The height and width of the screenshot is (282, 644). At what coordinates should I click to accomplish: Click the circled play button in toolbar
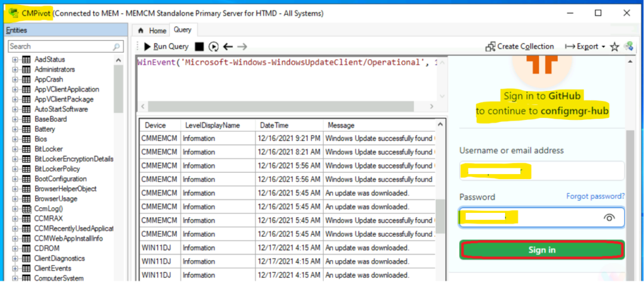[x=214, y=46]
